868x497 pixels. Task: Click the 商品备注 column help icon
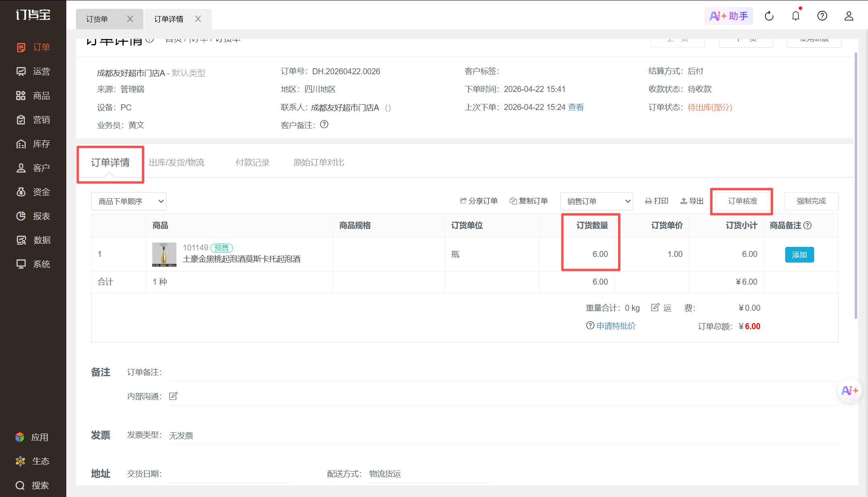click(x=807, y=226)
